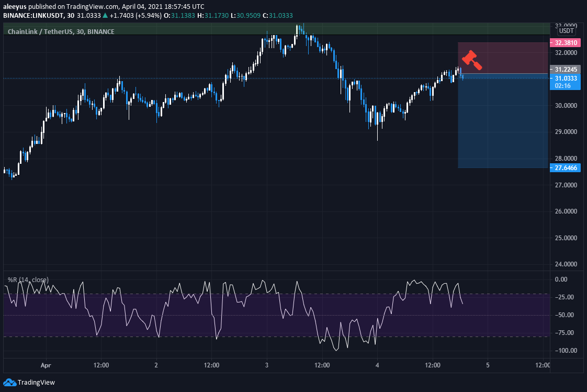
Task: Click the red gavel icon on chart
Action: click(472, 60)
